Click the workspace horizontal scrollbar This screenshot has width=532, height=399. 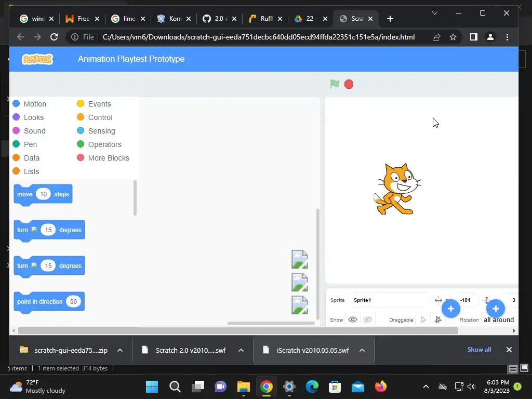(x=271, y=323)
